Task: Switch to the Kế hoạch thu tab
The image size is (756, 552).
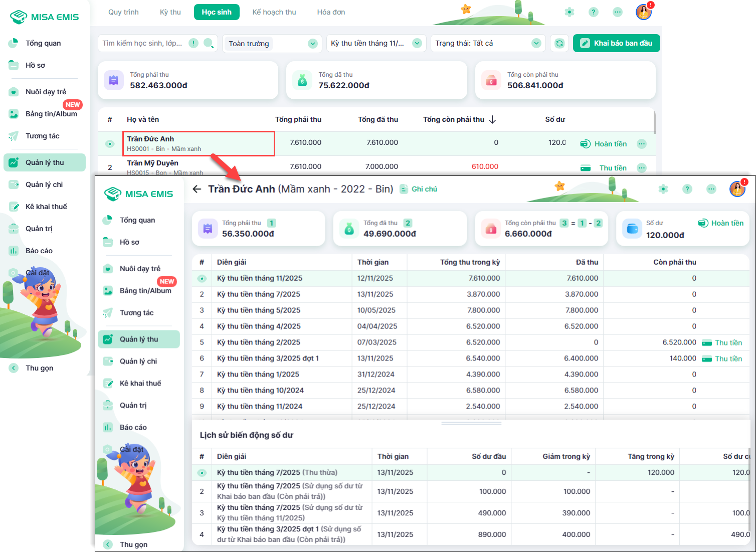Action: pyautogui.click(x=274, y=12)
